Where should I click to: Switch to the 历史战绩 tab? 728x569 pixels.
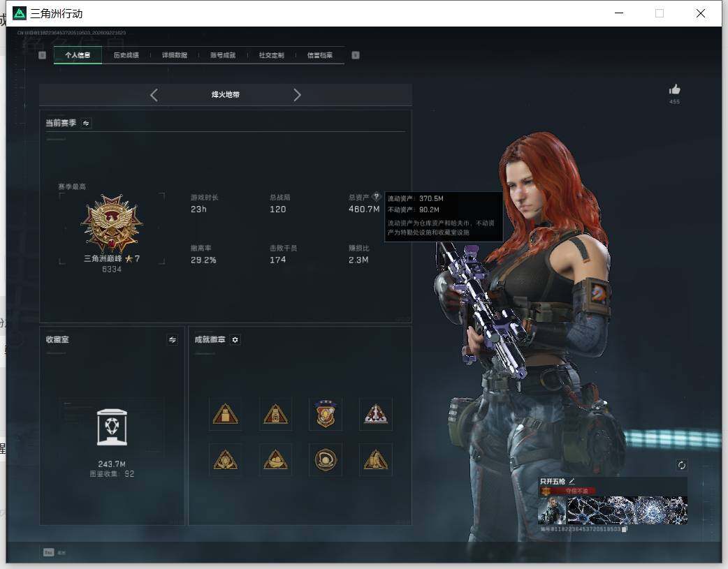126,55
